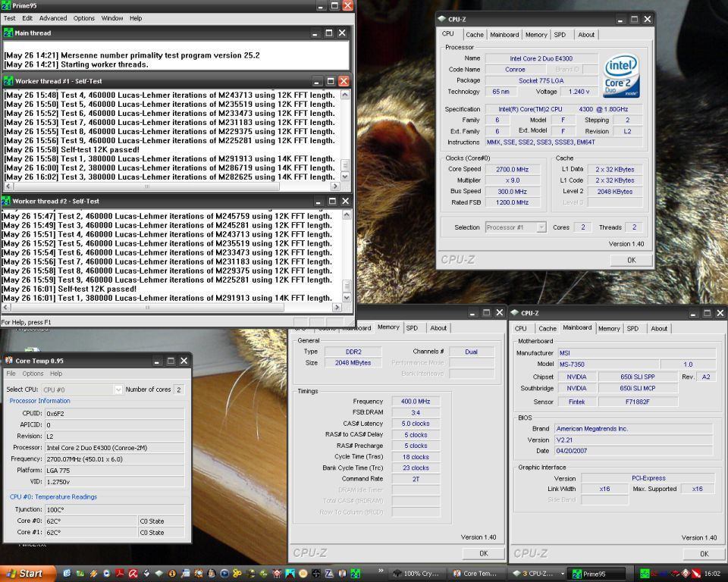Open SPD tab in CPU-Z processor window
Screen dimensions: 728x582
[x=560, y=35]
